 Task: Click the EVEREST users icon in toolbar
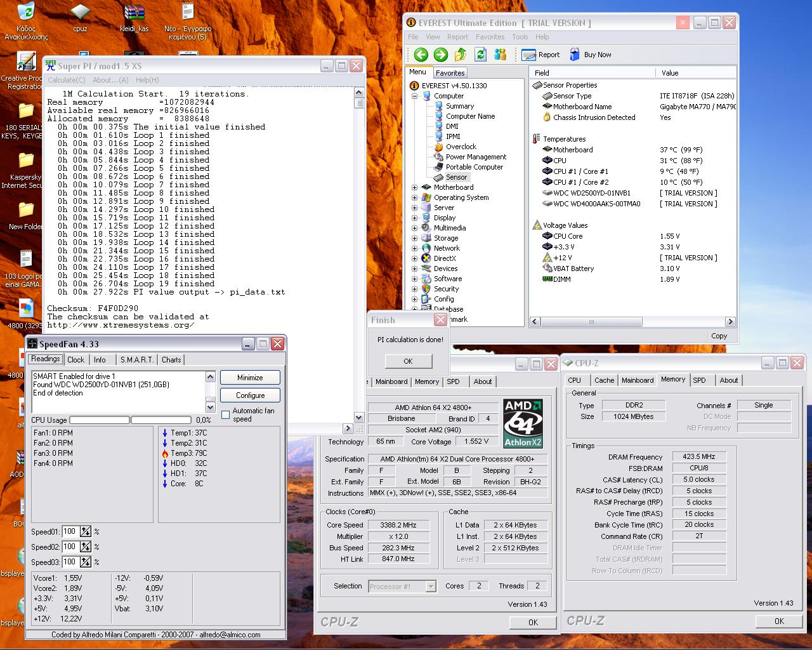coord(501,55)
